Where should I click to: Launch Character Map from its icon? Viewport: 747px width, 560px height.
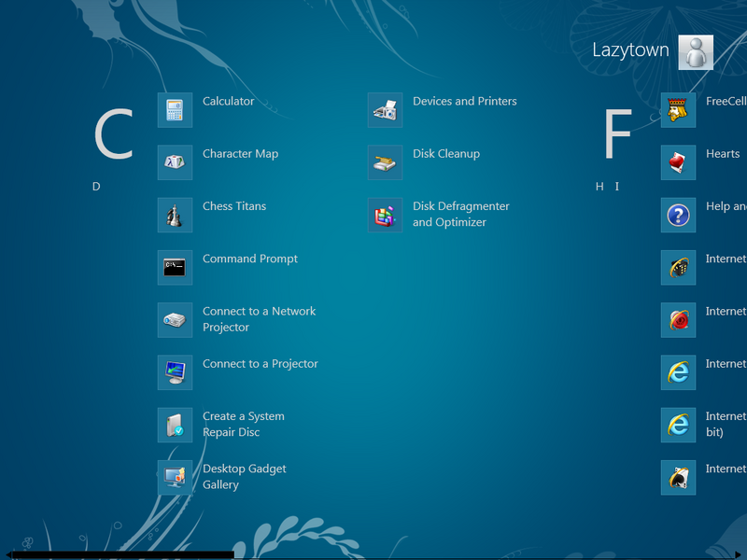pyautogui.click(x=175, y=162)
